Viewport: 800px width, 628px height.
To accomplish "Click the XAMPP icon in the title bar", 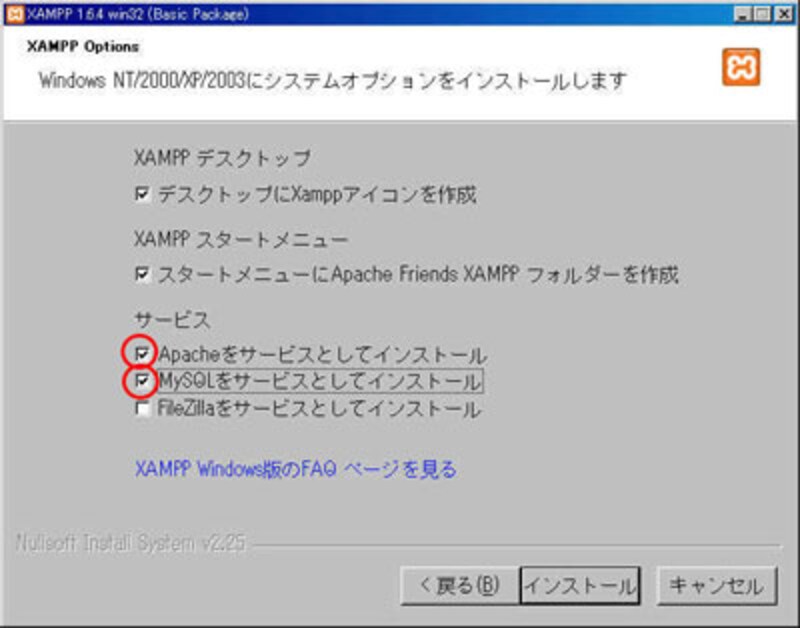I will [x=14, y=14].
